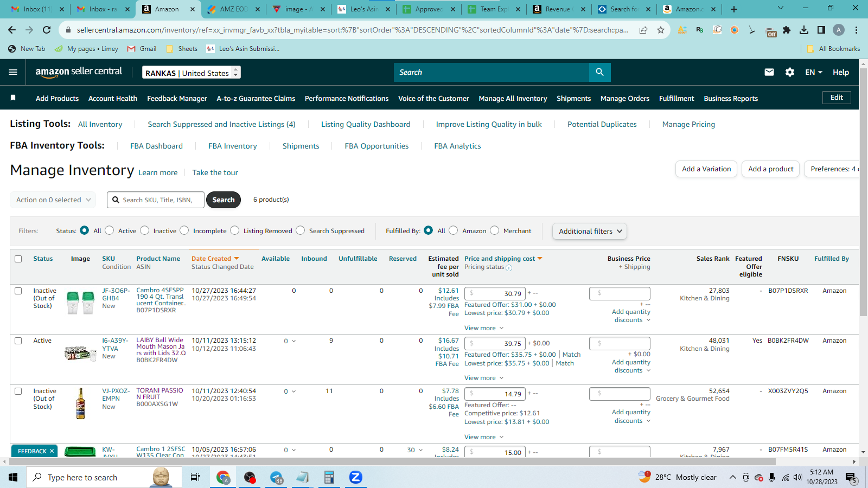868x488 pixels.
Task: Open Calculator from the taskbar
Action: coord(329,477)
